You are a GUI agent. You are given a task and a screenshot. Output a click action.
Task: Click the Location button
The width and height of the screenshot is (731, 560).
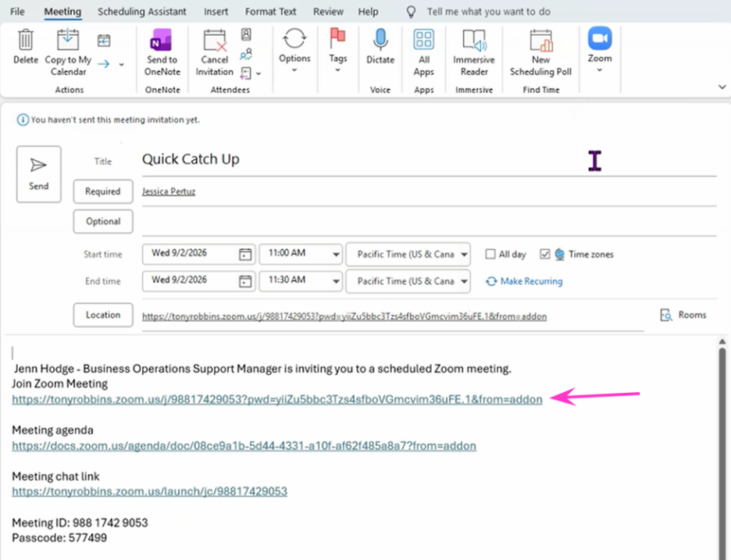click(103, 316)
